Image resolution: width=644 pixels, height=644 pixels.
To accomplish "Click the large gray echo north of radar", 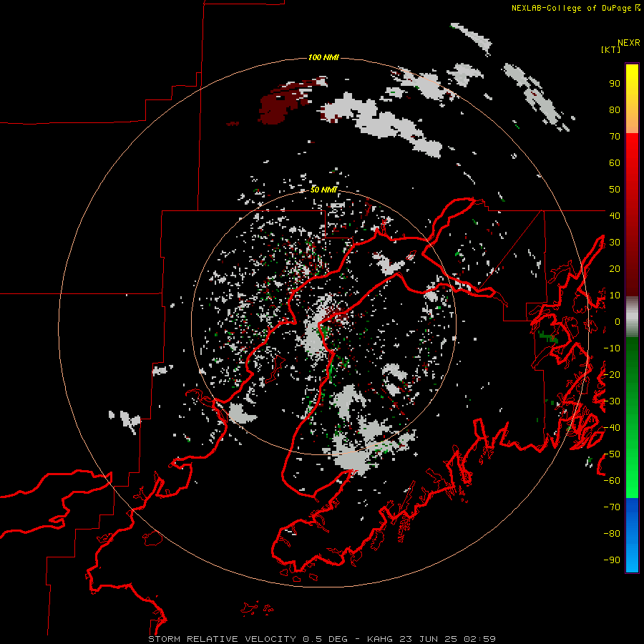I will pyautogui.click(x=382, y=123).
